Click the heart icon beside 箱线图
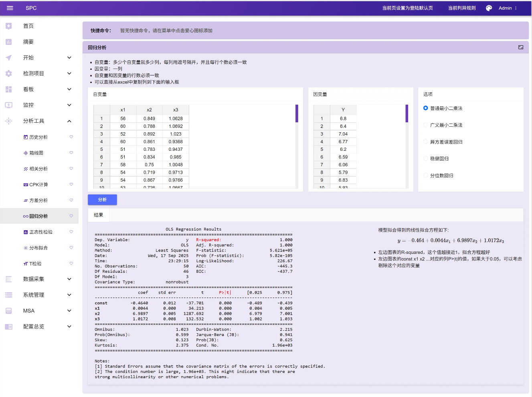532x397 pixels. [x=71, y=153]
